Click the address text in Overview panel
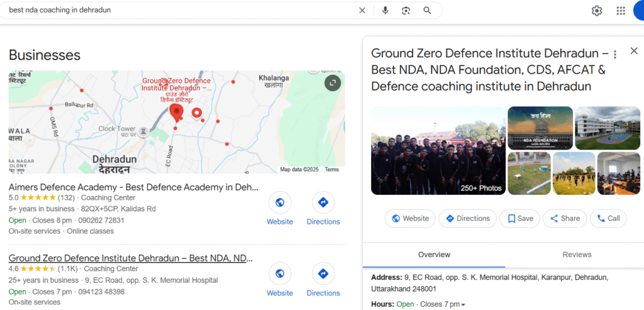 489,284
